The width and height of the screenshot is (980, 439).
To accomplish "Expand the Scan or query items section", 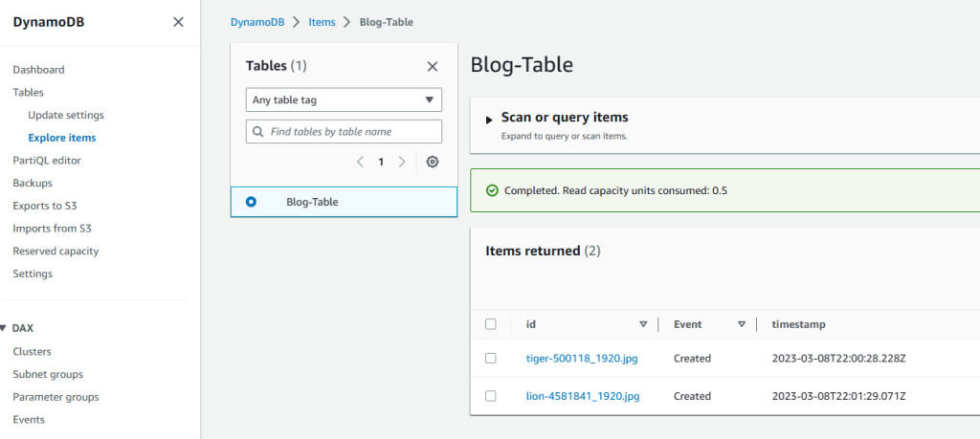I will coord(489,119).
